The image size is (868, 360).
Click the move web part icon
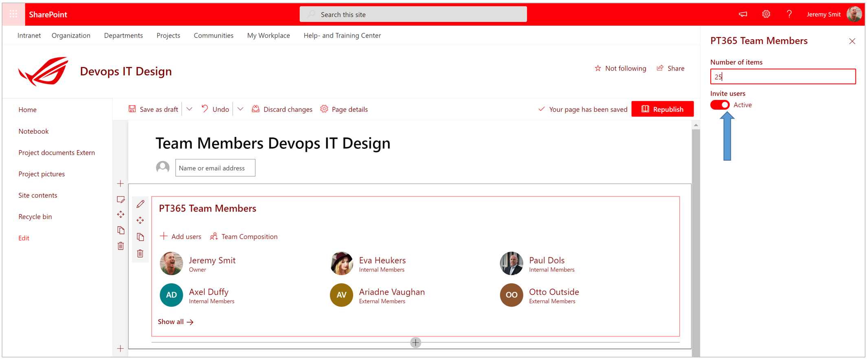pyautogui.click(x=140, y=221)
